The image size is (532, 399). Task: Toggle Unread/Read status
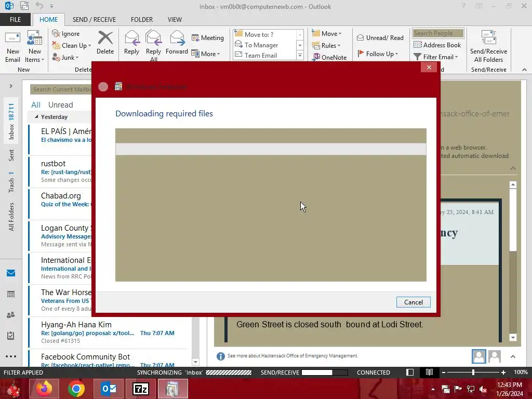pos(380,37)
